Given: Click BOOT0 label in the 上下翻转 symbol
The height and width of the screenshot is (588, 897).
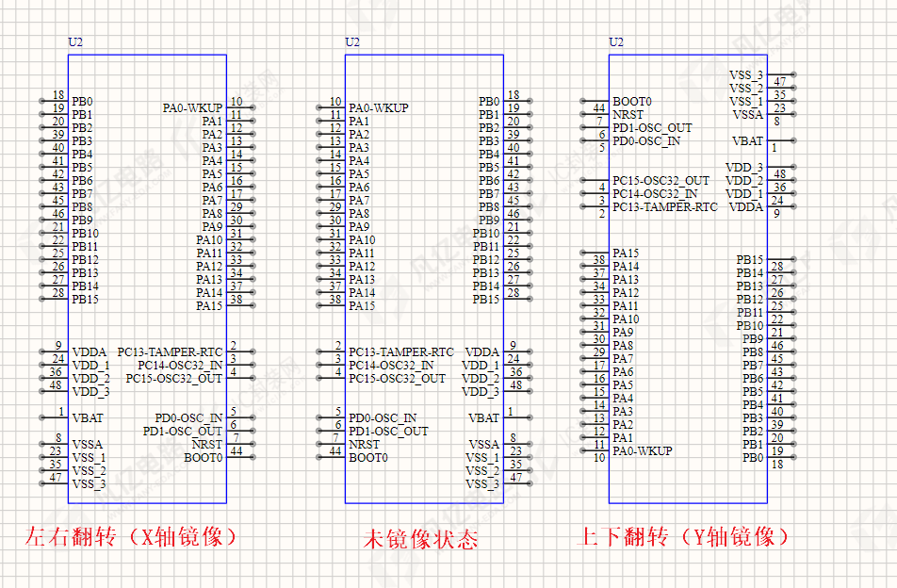Looking at the screenshot, I should [x=632, y=102].
